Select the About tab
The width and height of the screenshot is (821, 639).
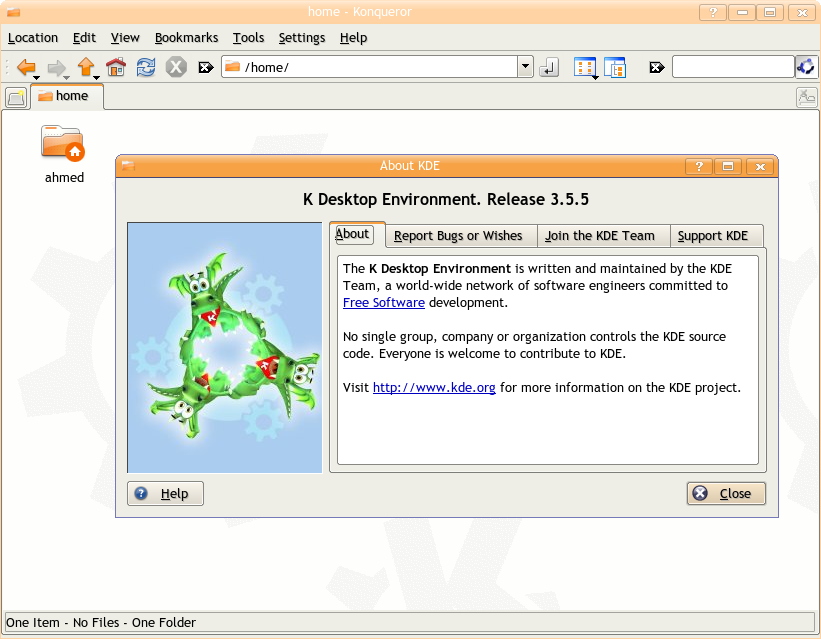coord(358,234)
